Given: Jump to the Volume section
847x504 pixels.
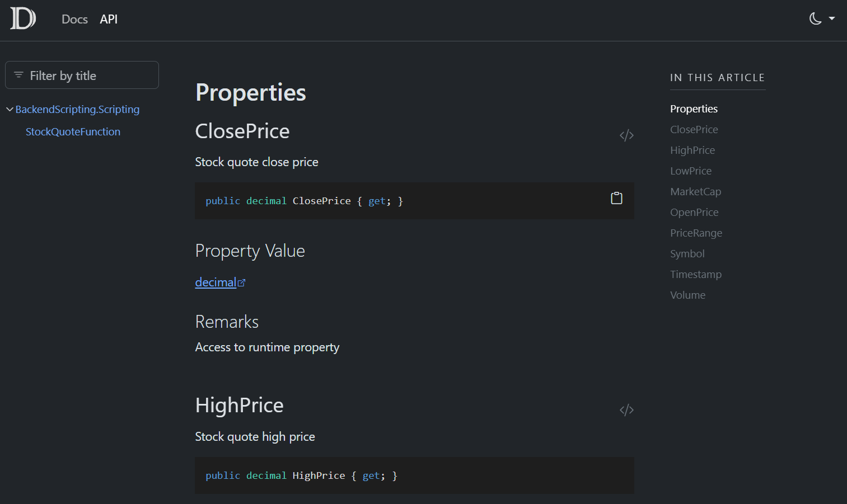Looking at the screenshot, I should coord(687,295).
